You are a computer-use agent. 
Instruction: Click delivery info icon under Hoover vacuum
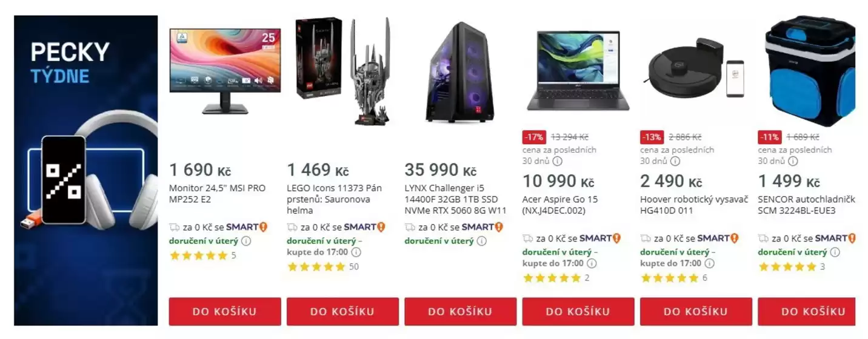(x=709, y=263)
